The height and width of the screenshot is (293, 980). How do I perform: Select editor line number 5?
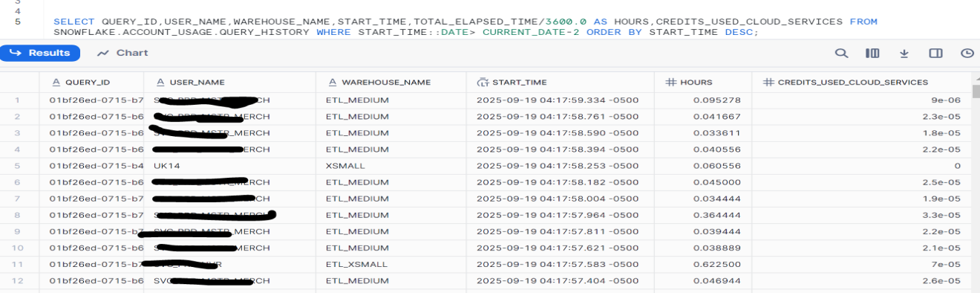(18, 22)
